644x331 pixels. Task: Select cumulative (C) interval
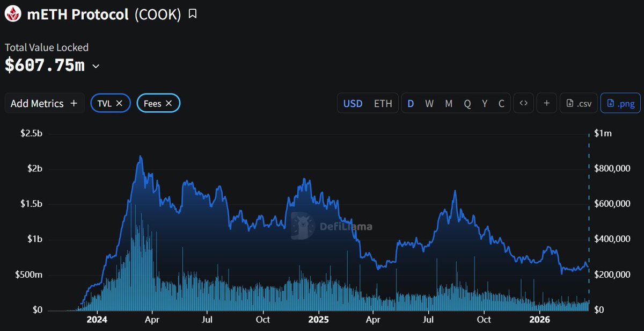pyautogui.click(x=501, y=103)
